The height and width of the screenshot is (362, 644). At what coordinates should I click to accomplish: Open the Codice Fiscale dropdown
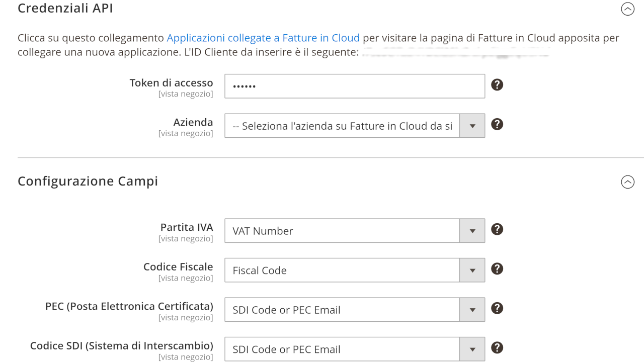coord(355,270)
